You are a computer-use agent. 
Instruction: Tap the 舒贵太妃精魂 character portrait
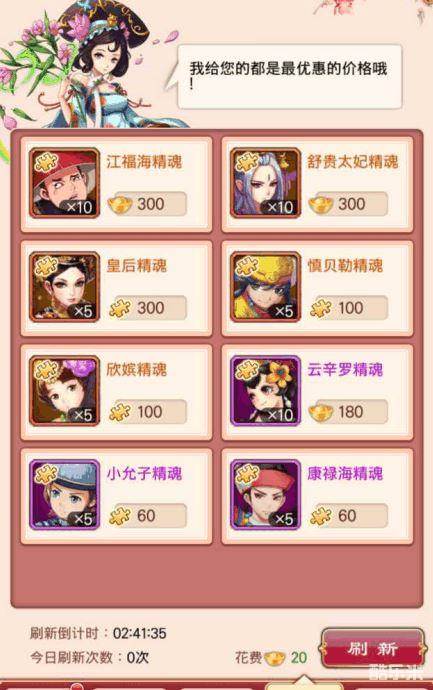(265, 183)
